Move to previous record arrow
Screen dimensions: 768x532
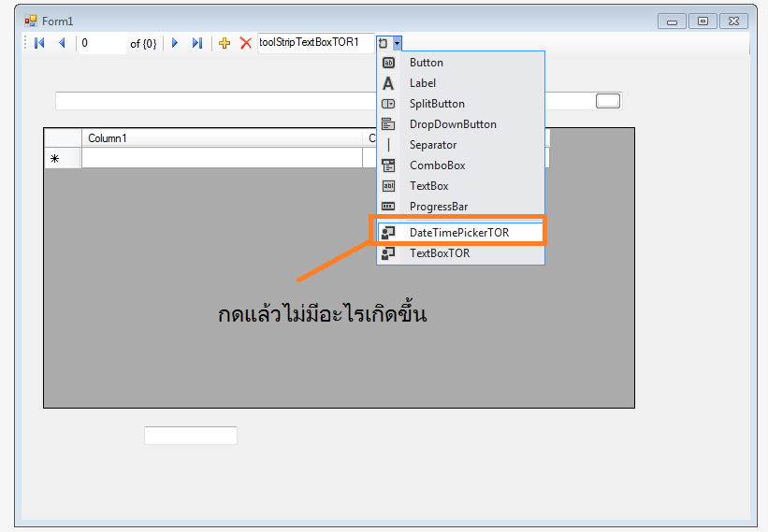coord(62,43)
